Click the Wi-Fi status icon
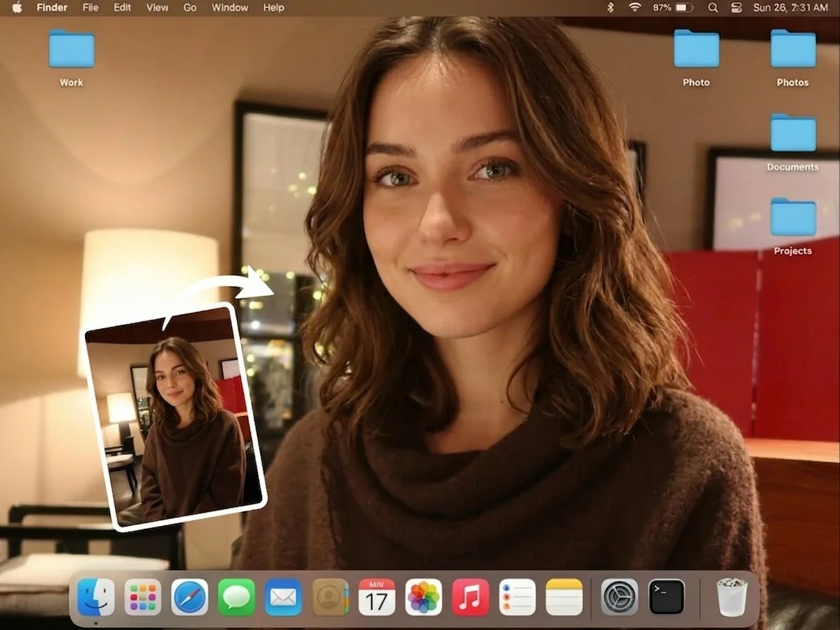Image resolution: width=840 pixels, height=630 pixels. (635, 8)
